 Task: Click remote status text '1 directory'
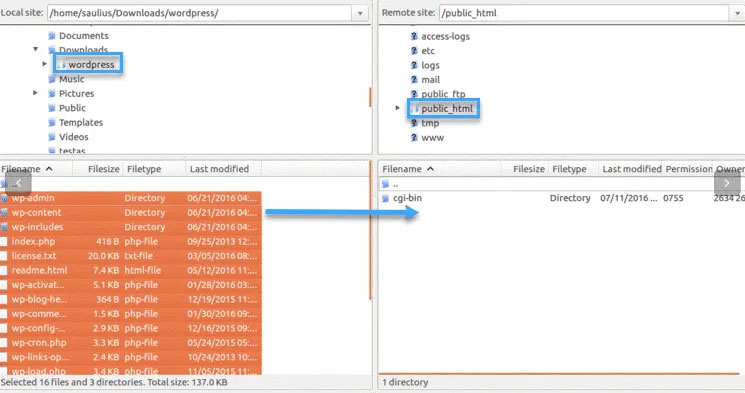405,382
